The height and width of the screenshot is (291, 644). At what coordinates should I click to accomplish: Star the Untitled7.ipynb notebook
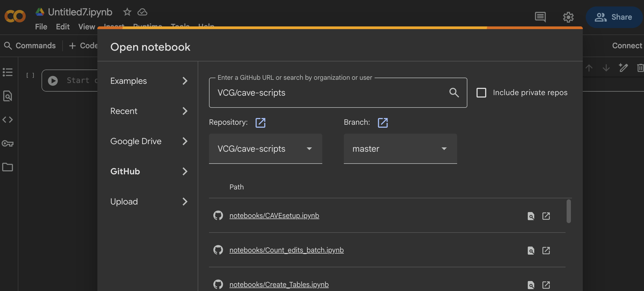[x=127, y=12]
